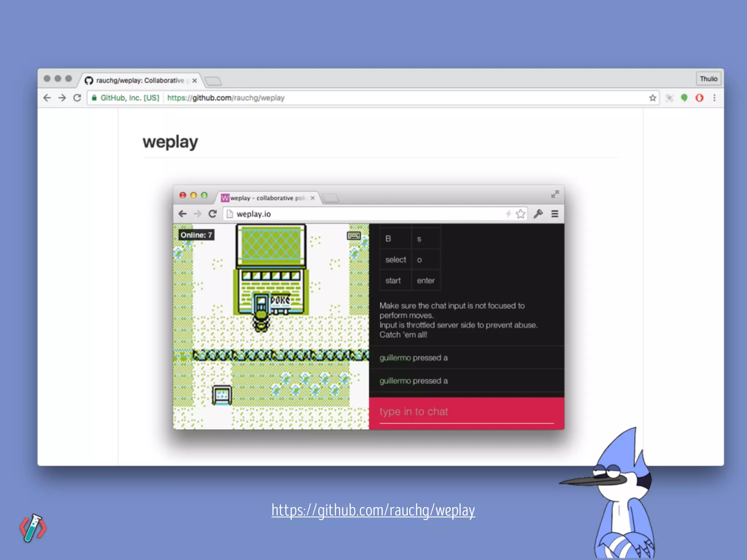This screenshot has width=747, height=560.
Task: Click the Online: 7 counter
Action: click(196, 235)
